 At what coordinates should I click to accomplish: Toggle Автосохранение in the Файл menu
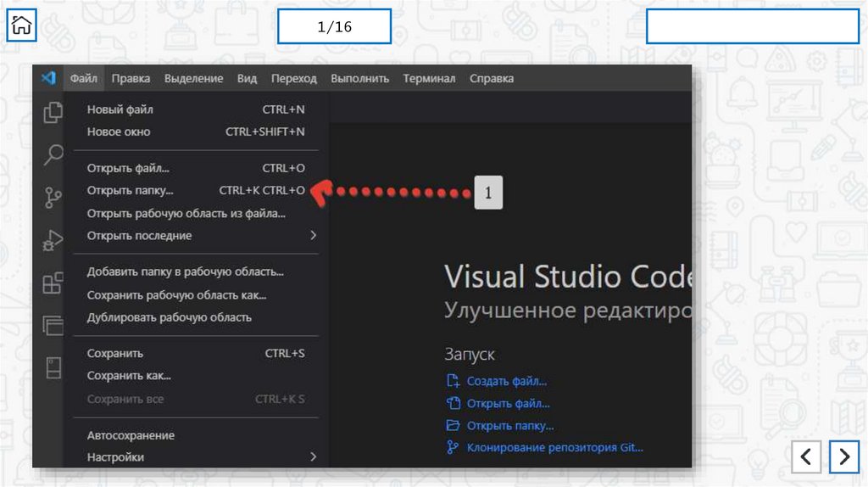(x=196, y=435)
